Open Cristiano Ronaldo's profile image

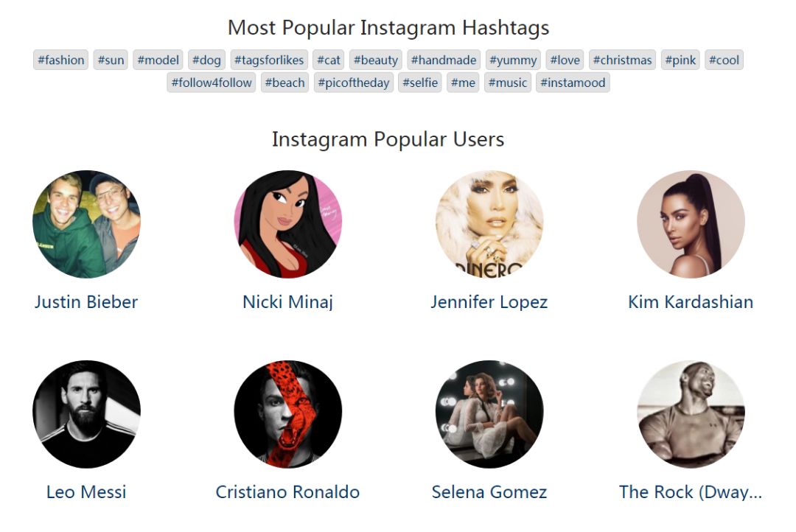point(287,414)
